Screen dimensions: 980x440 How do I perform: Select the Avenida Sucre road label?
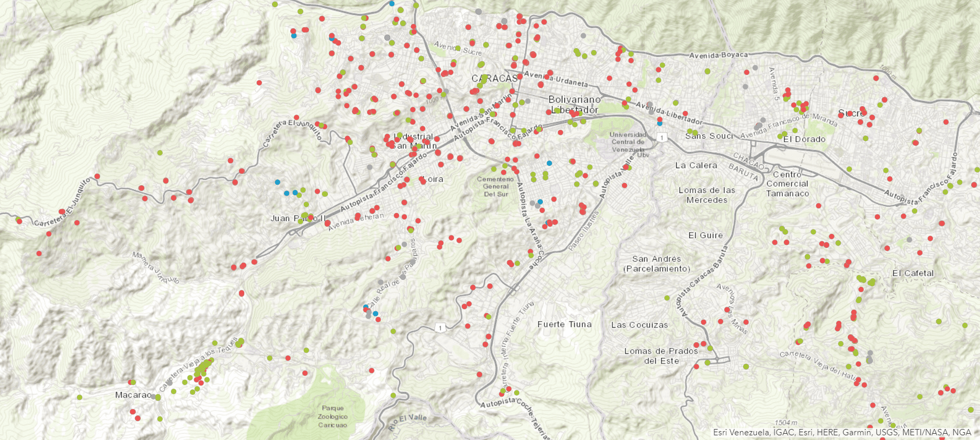(x=458, y=48)
